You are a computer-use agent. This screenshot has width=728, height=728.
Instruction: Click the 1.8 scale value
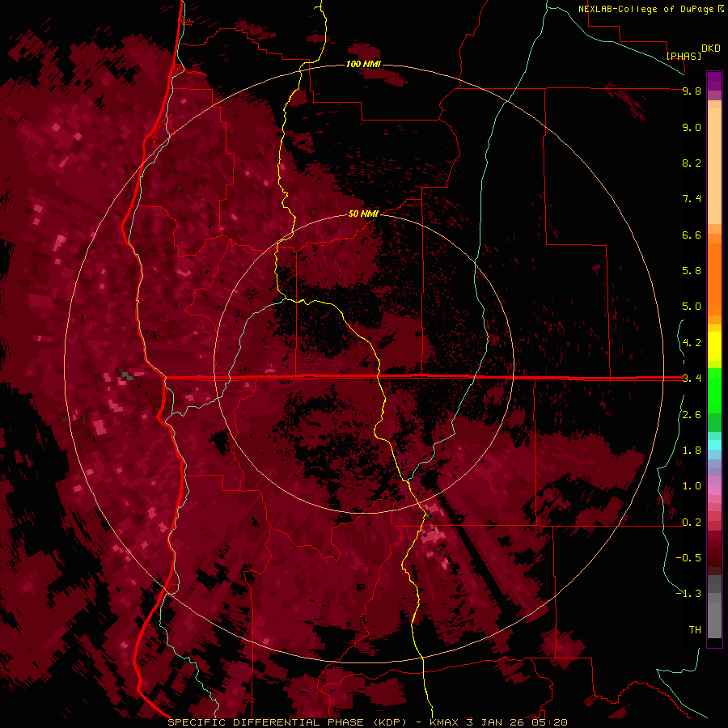coord(692,451)
